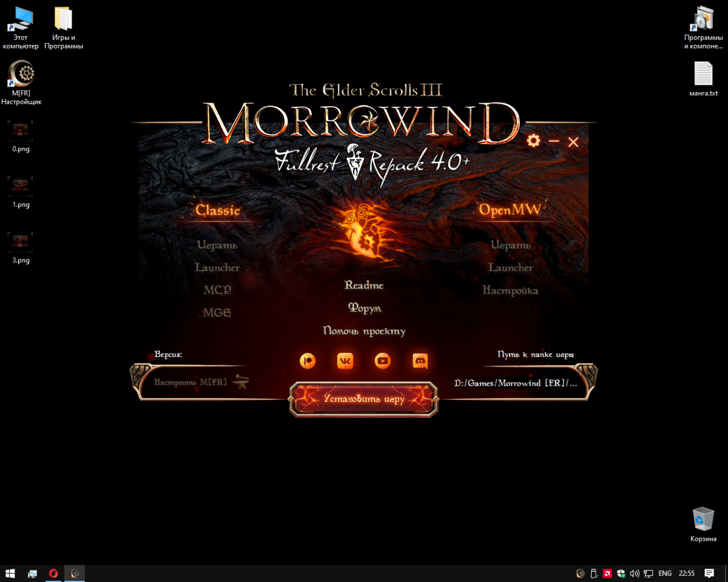Open the Opera browser in taskbar

[53, 574]
